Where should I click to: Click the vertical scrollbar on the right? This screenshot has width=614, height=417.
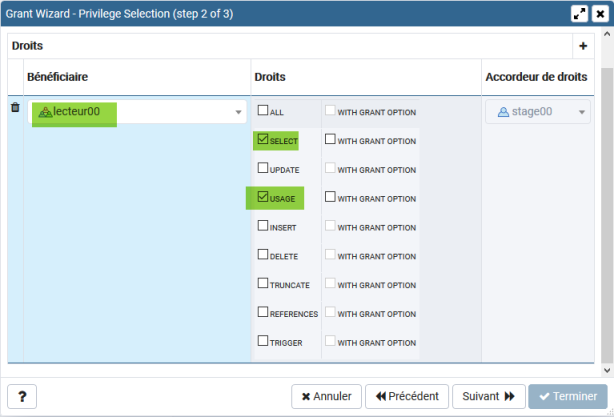(x=606, y=200)
